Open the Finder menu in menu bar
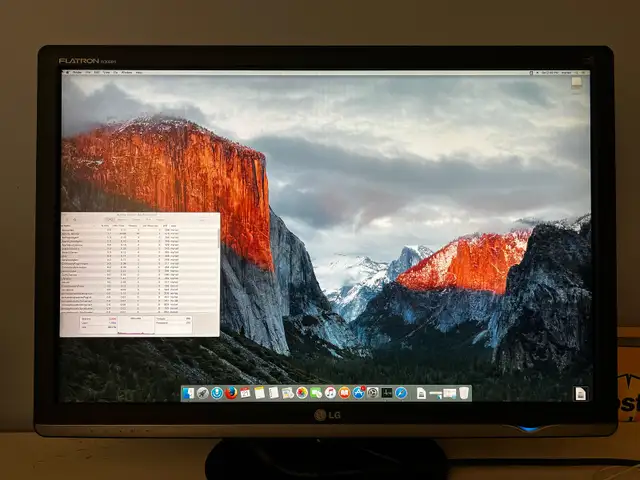The image size is (640, 480). tap(77, 73)
